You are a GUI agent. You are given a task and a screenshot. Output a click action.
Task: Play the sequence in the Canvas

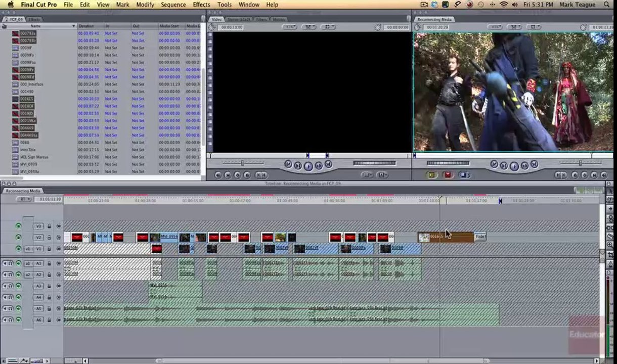point(514,166)
